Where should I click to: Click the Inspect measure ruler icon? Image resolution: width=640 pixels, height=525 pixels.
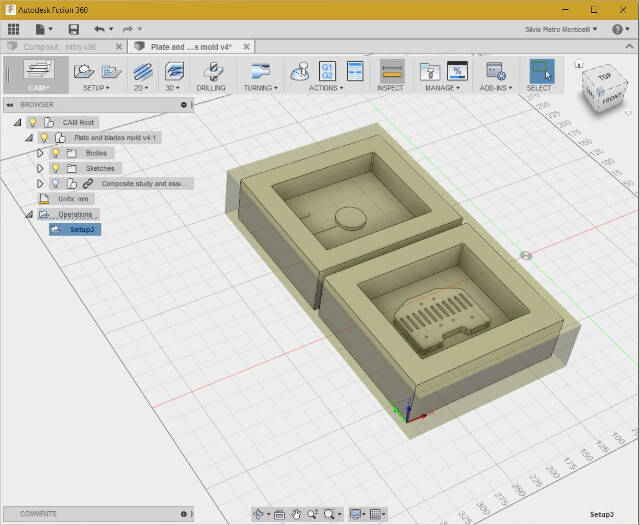click(392, 71)
